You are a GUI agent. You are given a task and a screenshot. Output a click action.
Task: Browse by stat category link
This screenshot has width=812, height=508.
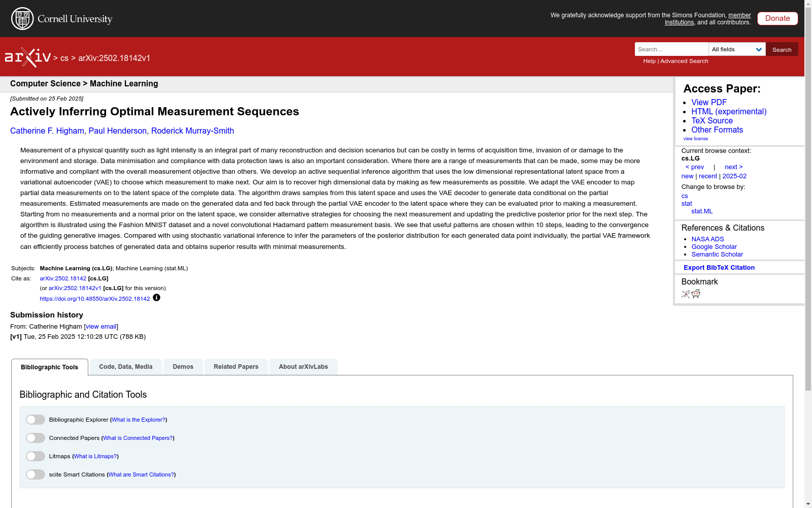click(687, 204)
